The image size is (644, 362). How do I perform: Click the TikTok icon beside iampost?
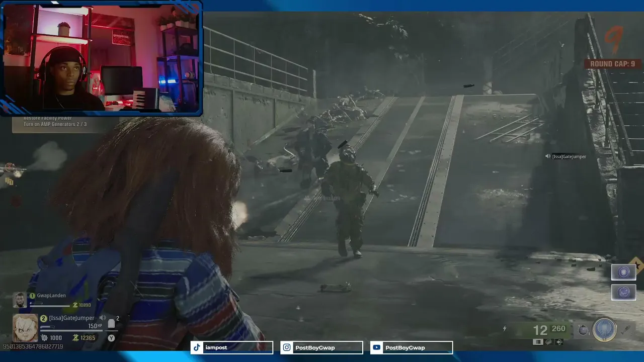tap(197, 347)
